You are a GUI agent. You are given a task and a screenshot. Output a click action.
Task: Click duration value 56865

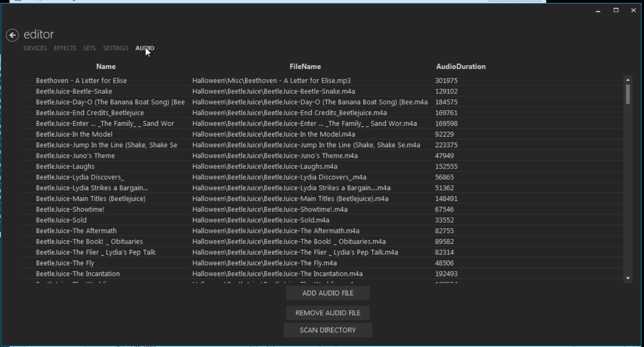click(x=444, y=177)
